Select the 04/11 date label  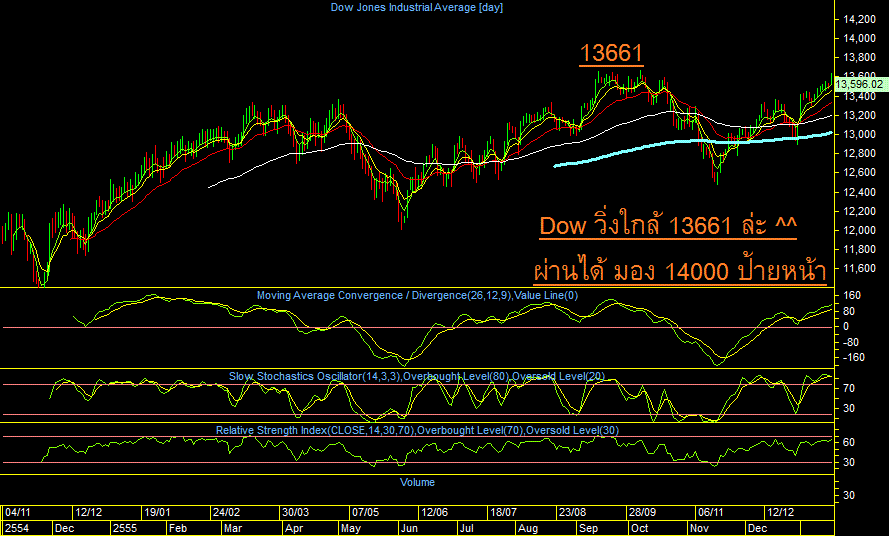point(18,512)
